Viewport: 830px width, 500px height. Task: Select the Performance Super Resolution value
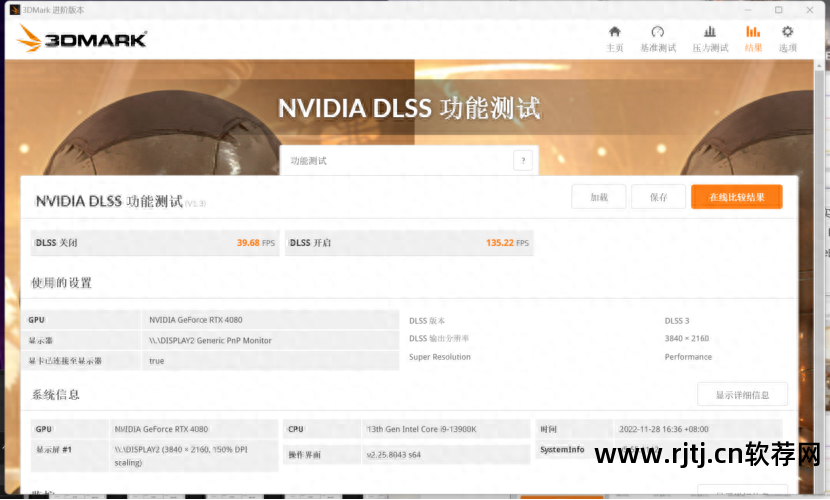[x=688, y=357]
